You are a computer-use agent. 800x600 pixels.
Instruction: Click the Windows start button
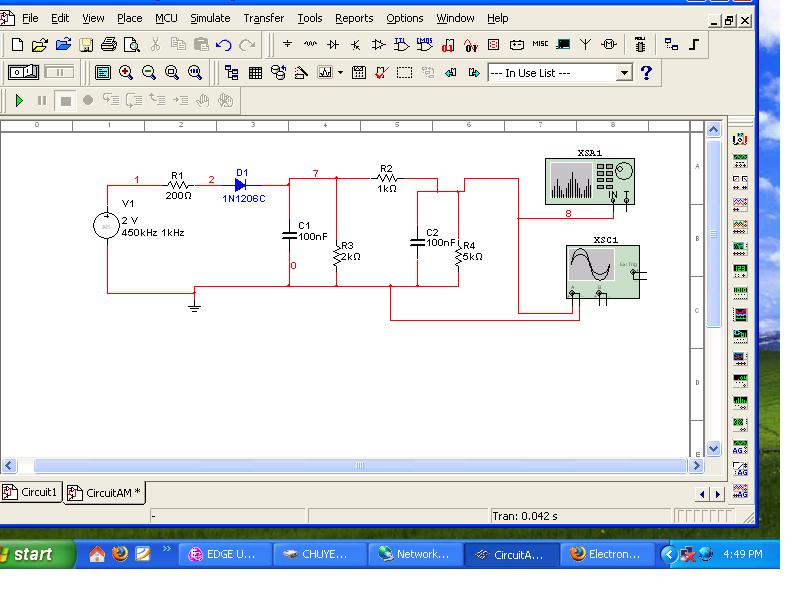point(34,554)
